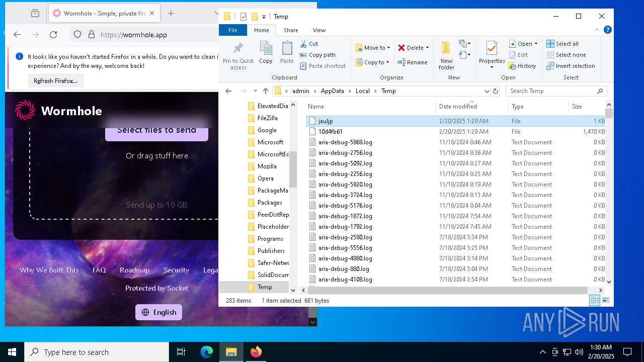Select the 10d4fb61 file
Viewport: 644px width, 362px height.
pos(455,132)
